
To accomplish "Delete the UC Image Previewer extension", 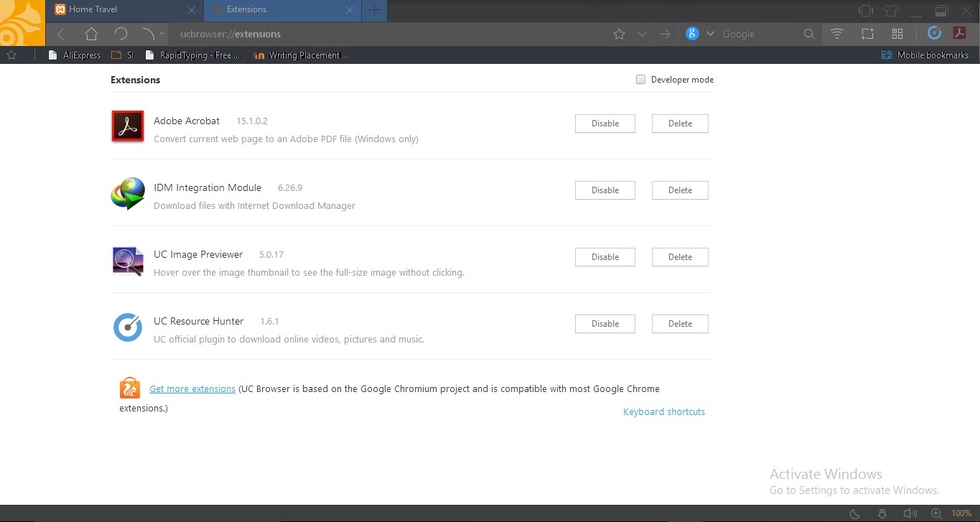I will [679, 257].
